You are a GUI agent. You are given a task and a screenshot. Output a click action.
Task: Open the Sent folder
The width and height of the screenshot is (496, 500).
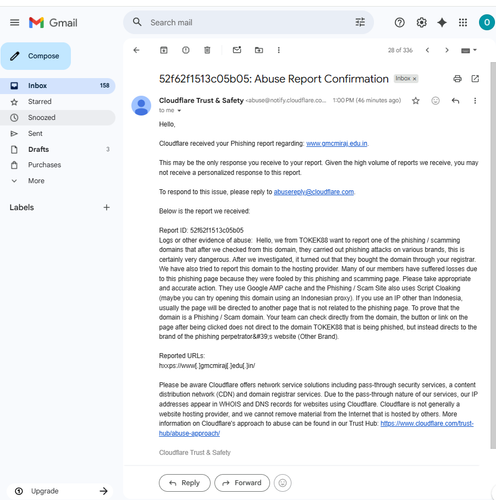click(58, 134)
